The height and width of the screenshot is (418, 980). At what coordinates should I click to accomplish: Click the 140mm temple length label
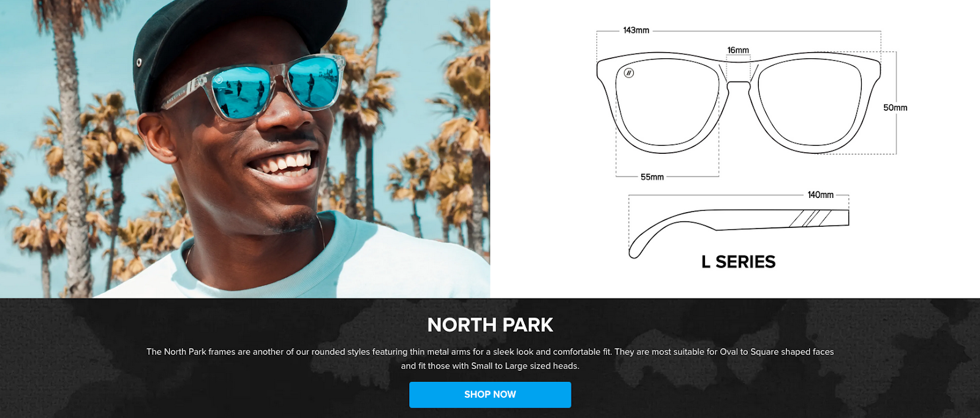820,195
